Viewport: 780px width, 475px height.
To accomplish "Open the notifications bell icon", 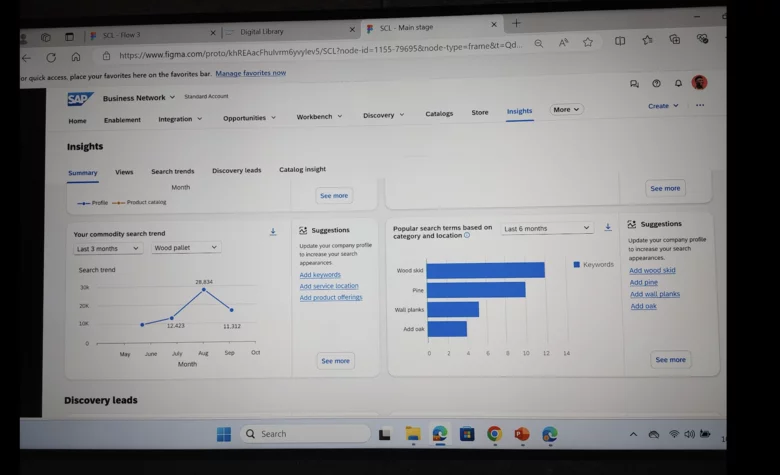I will 678,83.
